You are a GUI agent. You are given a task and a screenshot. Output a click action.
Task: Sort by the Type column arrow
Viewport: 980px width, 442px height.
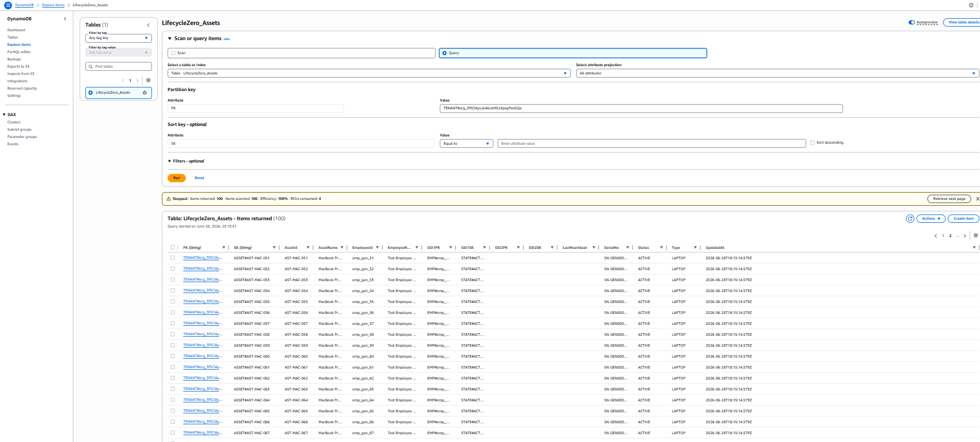(x=695, y=247)
